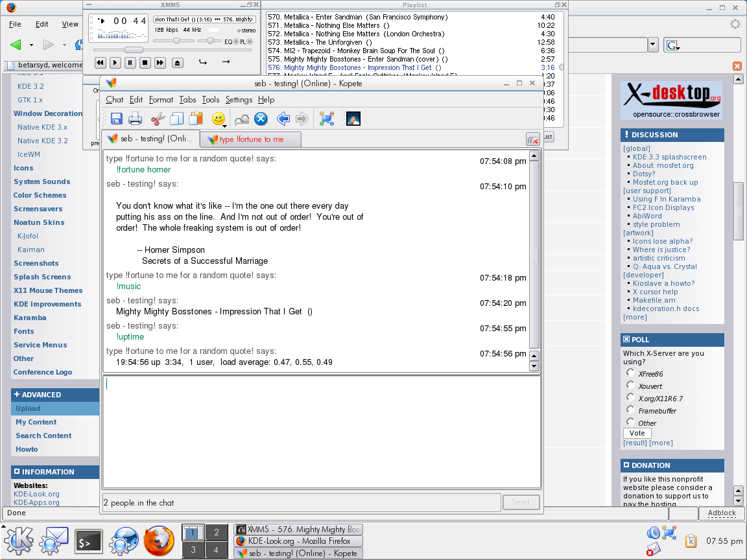Image resolution: width=747 pixels, height=560 pixels.
Task: Select the 'seb - testing!' chat tab
Action: pyautogui.click(x=151, y=139)
